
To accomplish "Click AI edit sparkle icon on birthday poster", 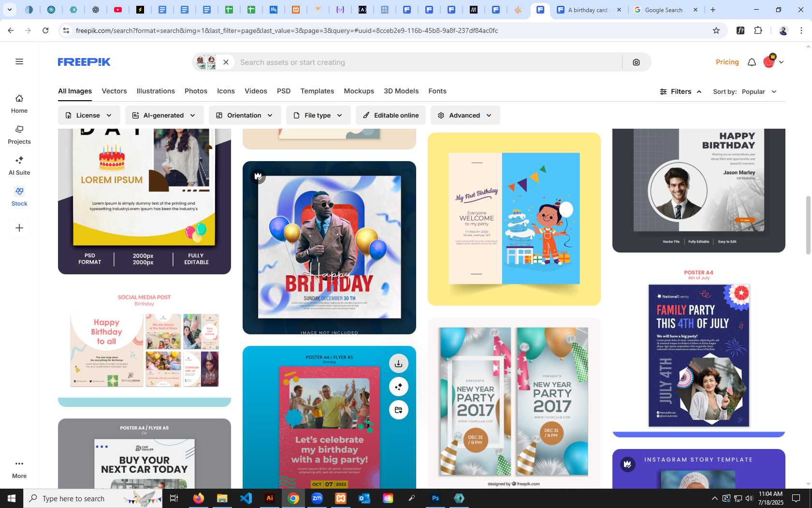I will 398,387.
